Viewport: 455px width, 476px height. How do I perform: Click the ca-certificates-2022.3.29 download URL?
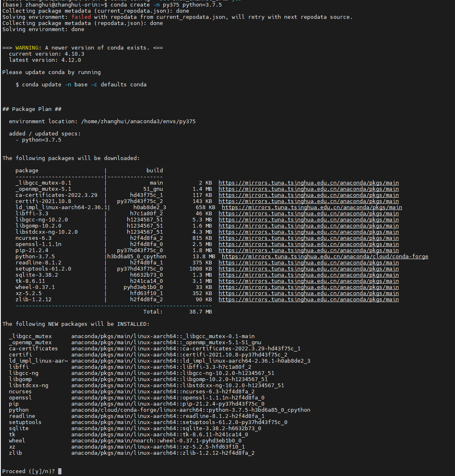tap(308, 195)
